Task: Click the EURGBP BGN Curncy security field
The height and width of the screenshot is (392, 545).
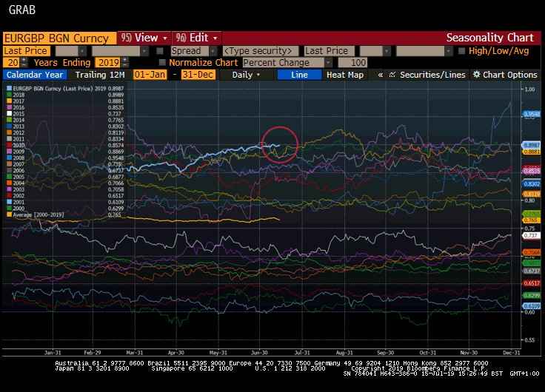Action: tap(57, 38)
